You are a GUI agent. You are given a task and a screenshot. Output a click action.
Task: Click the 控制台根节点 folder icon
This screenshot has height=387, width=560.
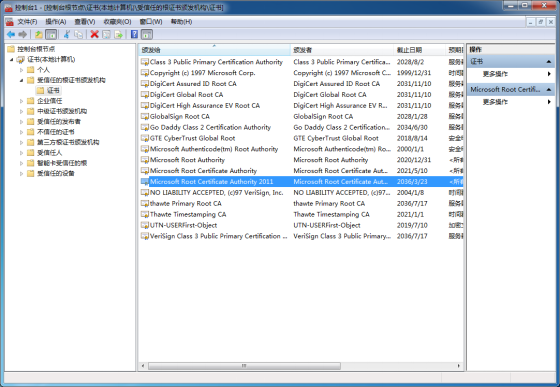click(x=11, y=49)
